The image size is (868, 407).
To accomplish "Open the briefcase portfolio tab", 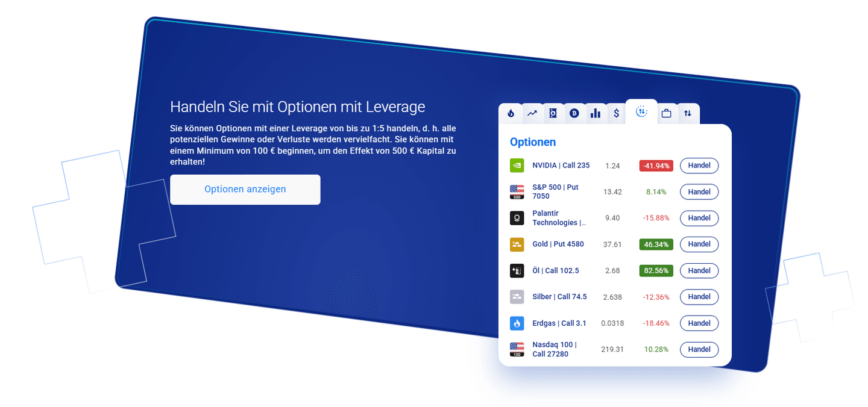I will click(666, 113).
